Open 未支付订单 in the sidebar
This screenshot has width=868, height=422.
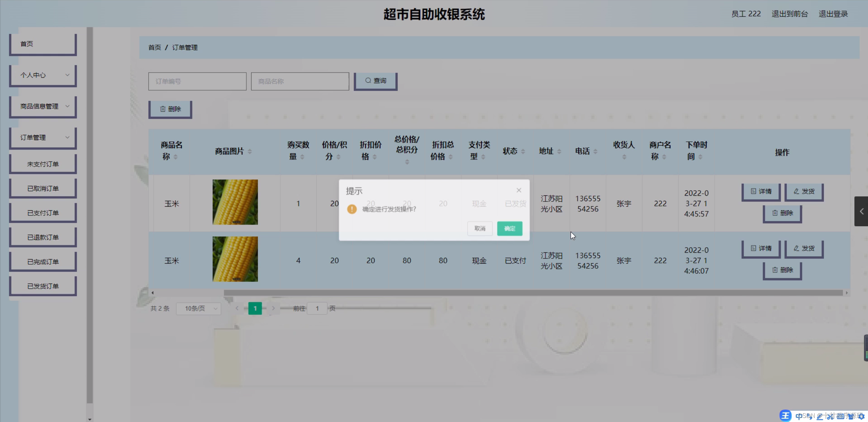click(x=43, y=164)
